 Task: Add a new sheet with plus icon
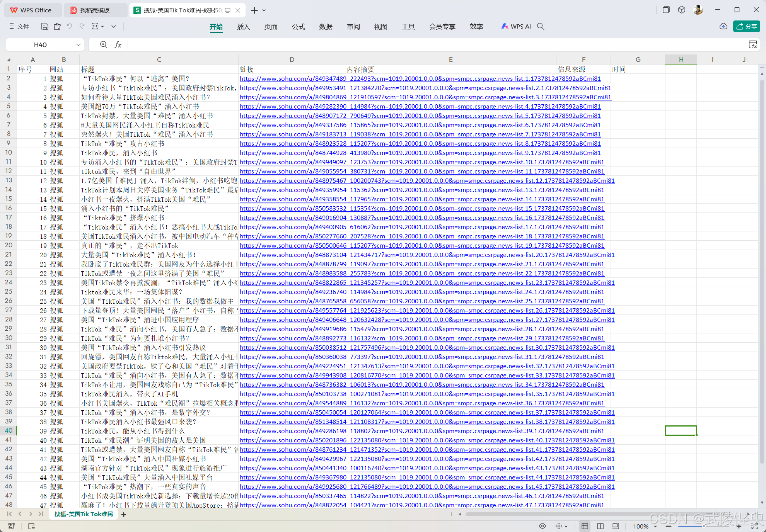pos(124,514)
